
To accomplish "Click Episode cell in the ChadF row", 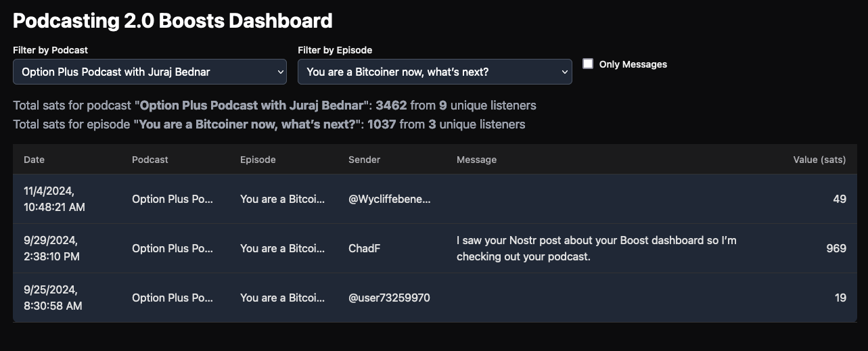I will [282, 248].
